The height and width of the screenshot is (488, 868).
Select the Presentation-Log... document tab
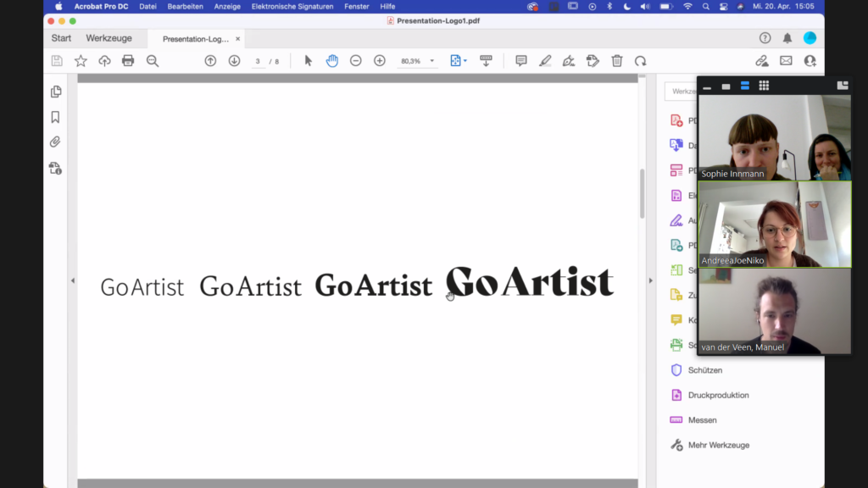196,39
